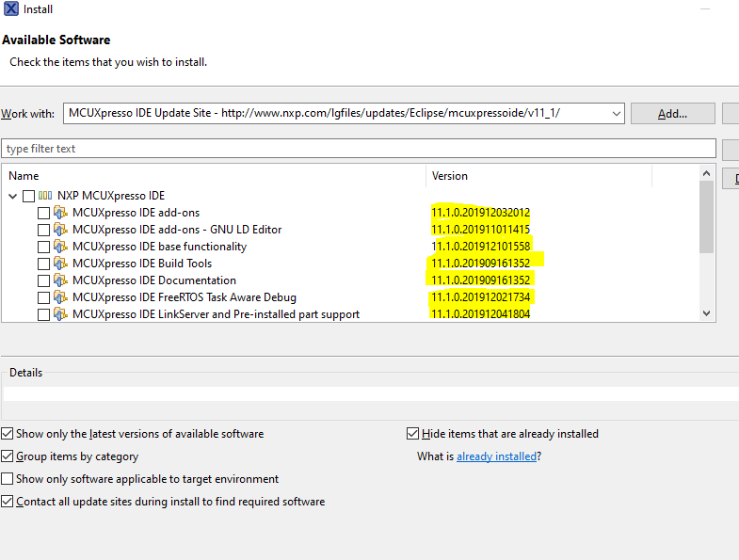Collapse the NXP MCUXpresso IDE tree node
739x560 pixels.
click(x=13, y=196)
